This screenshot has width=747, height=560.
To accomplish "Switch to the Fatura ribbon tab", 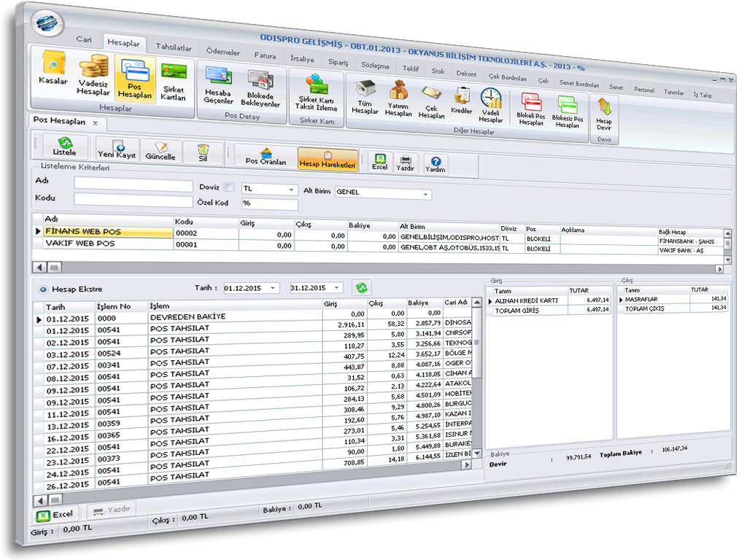I will (x=265, y=55).
